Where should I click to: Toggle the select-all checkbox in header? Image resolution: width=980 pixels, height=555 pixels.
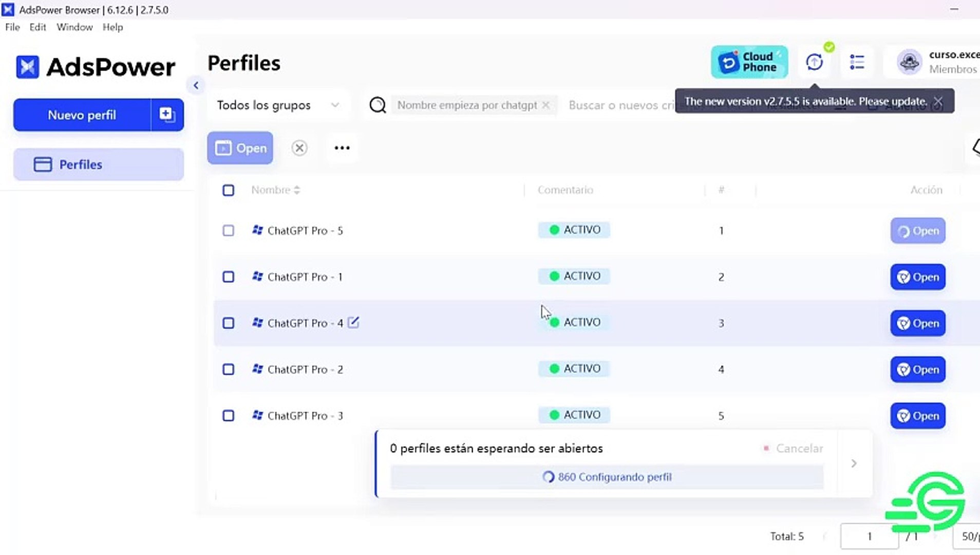[x=229, y=191]
